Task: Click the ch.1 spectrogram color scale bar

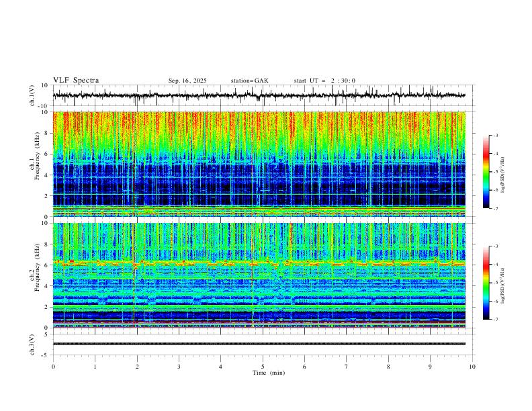Action: [486, 172]
